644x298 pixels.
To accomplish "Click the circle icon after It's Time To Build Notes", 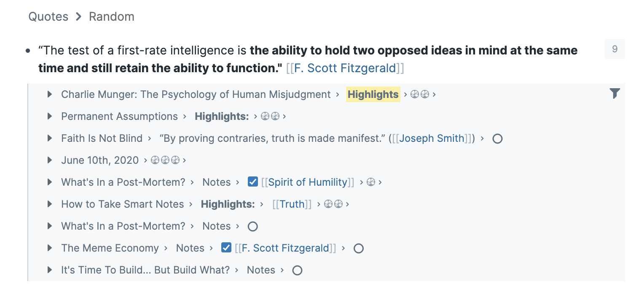I will tap(297, 270).
